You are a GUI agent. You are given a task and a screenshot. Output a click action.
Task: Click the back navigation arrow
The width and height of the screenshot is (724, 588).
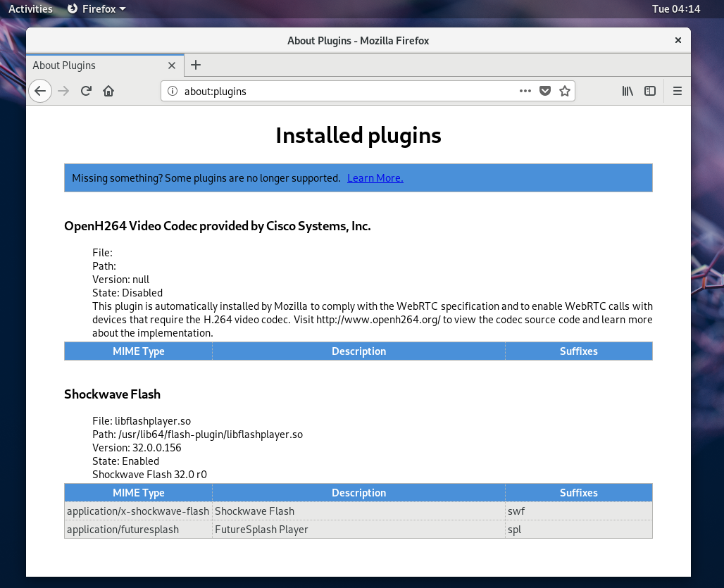40,91
